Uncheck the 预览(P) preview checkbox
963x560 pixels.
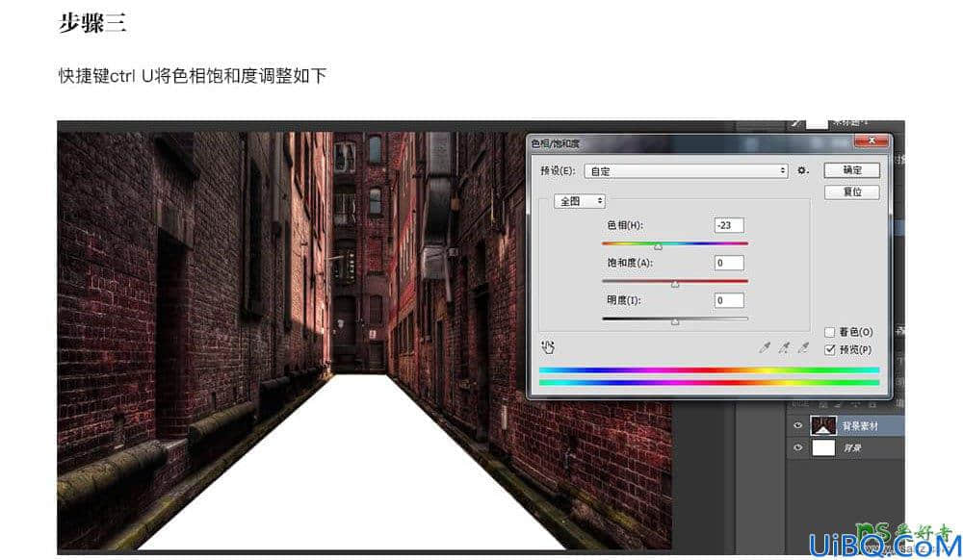(x=830, y=349)
